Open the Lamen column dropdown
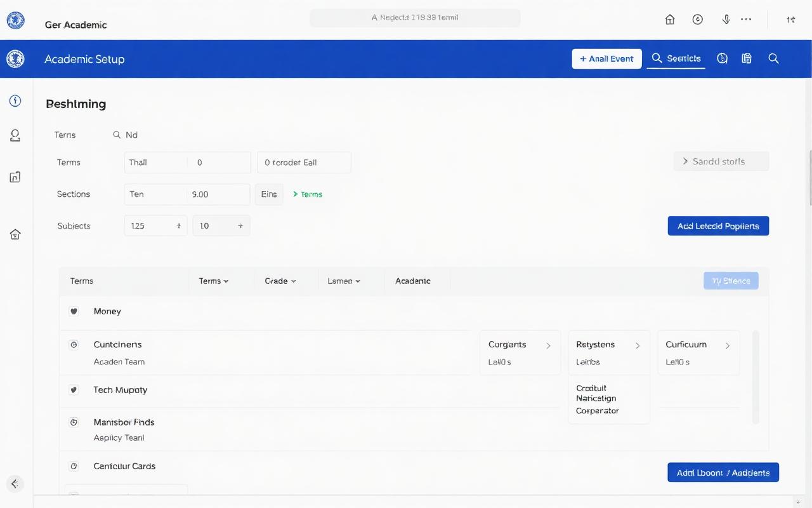The height and width of the screenshot is (508, 812). [x=344, y=281]
